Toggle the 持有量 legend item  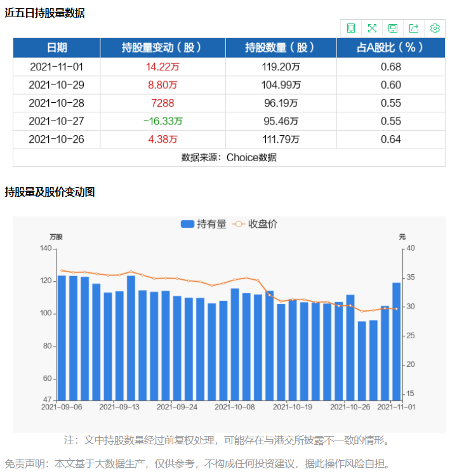[x=204, y=224]
